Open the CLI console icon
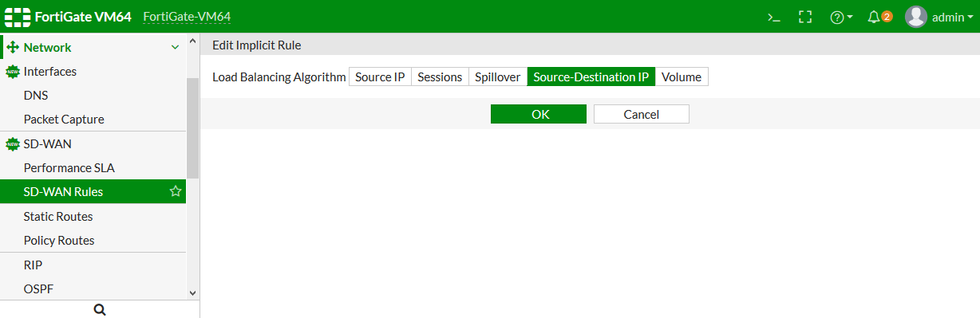The height and width of the screenshot is (318, 980). pyautogui.click(x=773, y=17)
